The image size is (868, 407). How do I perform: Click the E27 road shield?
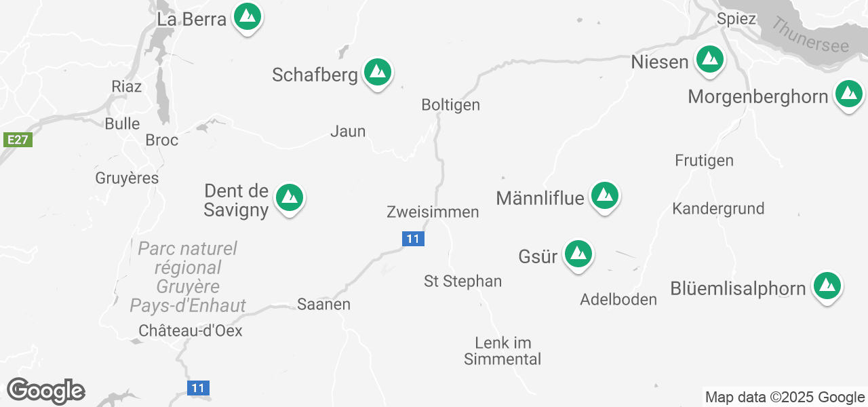click(18, 140)
